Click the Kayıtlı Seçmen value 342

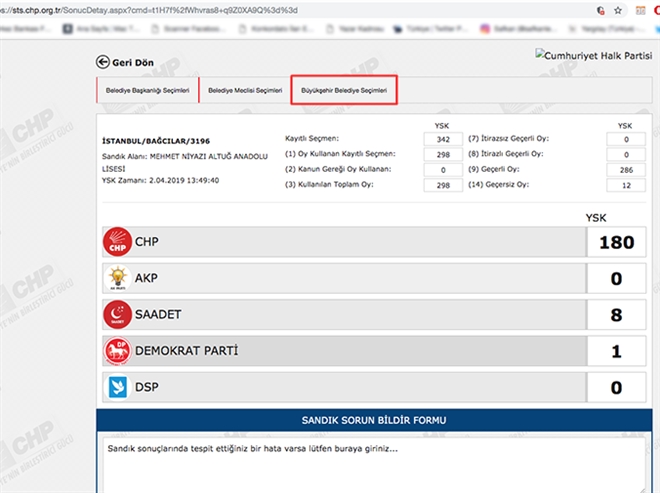443,139
